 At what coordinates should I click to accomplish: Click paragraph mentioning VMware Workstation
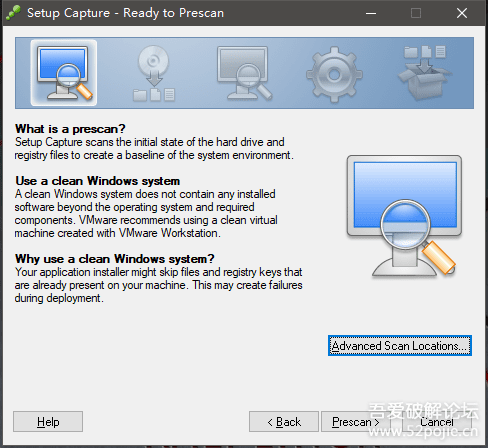tap(146, 213)
